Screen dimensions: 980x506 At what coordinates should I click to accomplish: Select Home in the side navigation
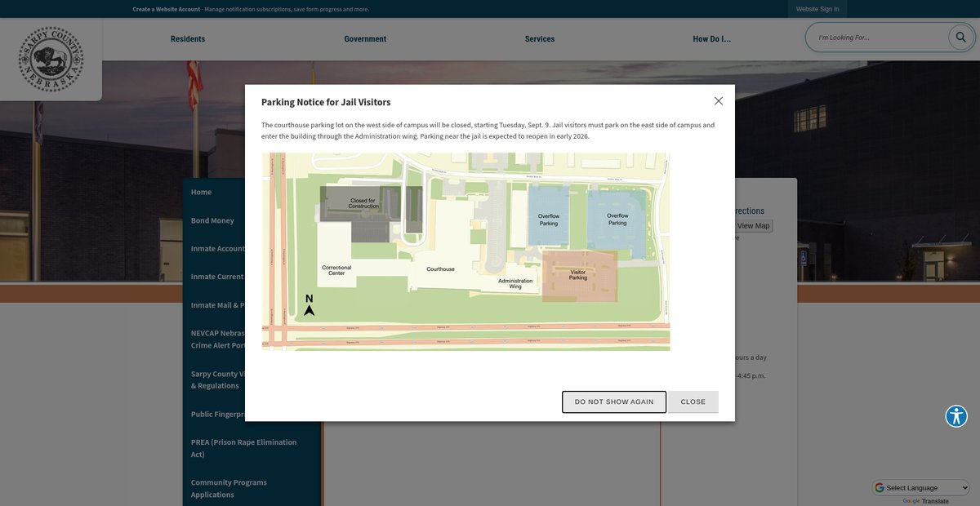[x=201, y=193]
